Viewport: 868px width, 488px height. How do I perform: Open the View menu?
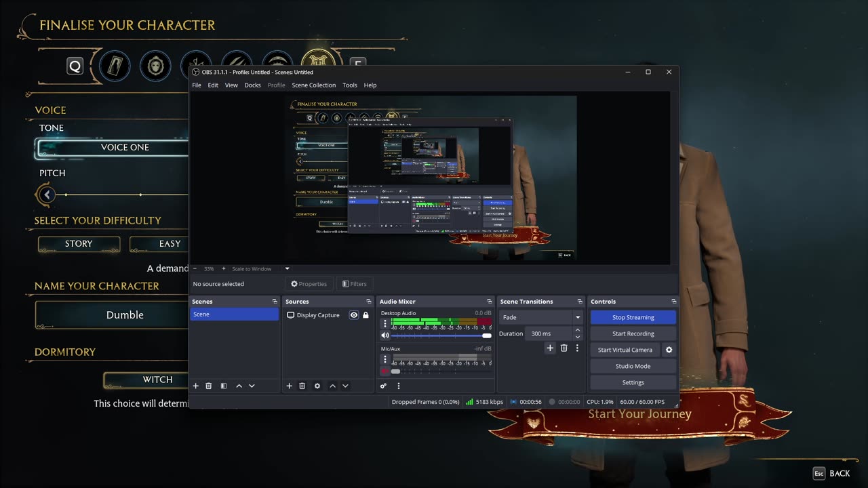[231, 85]
